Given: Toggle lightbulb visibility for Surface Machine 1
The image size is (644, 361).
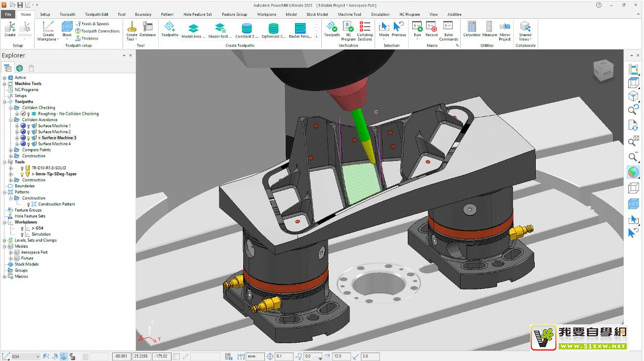Looking at the screenshot, I should click(29, 126).
